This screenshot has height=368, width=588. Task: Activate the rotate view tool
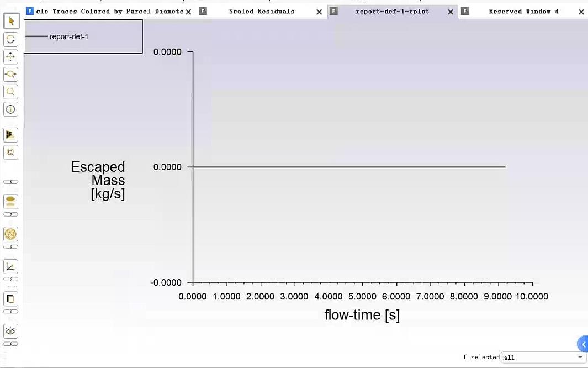coord(10,39)
